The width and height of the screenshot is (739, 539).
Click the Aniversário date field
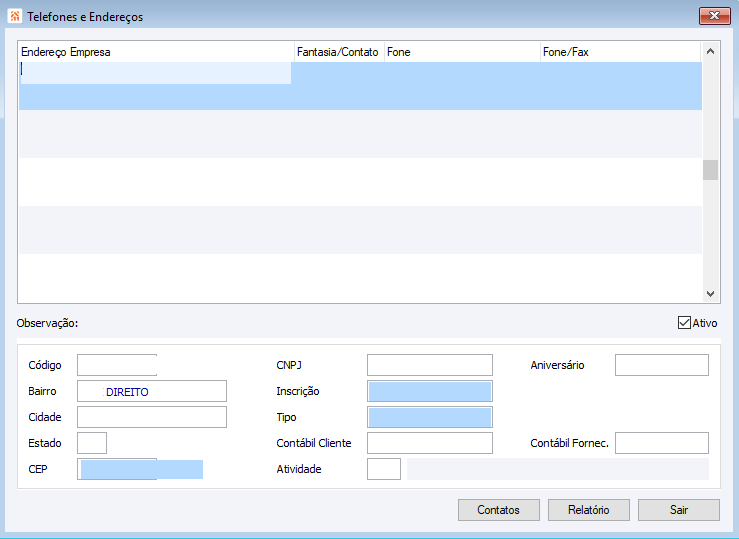click(662, 365)
